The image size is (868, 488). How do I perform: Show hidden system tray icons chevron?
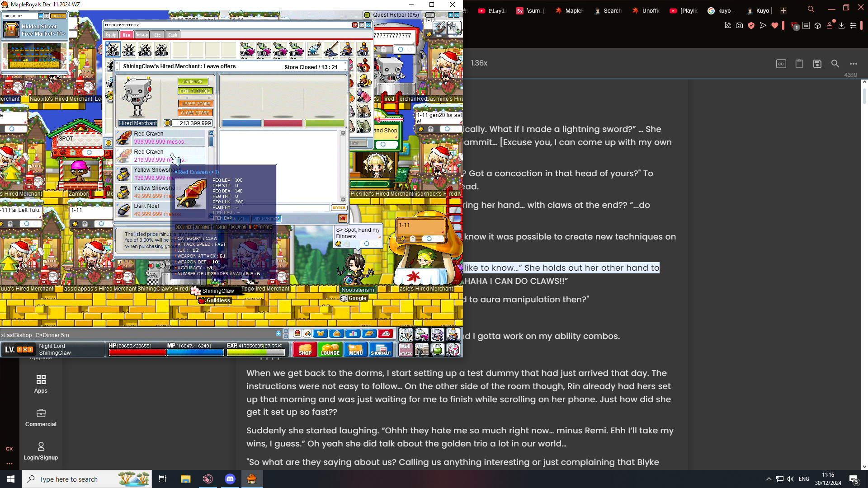pos(769,479)
